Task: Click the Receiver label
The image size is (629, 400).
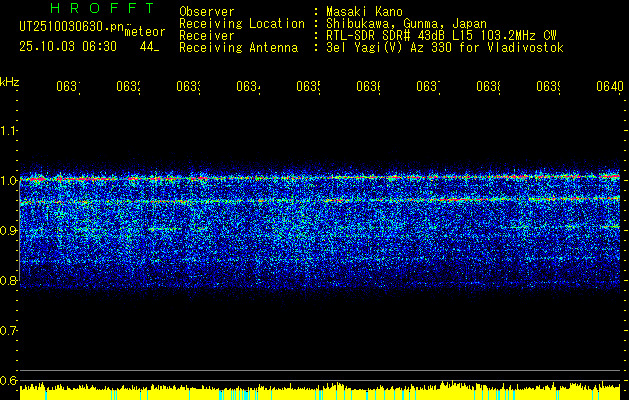Action: [x=207, y=36]
